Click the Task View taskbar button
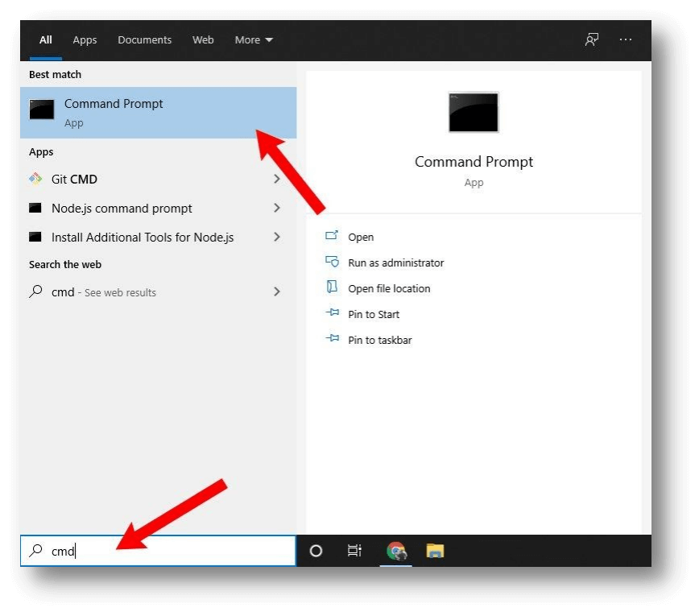Screen dimensions: 699x616 [354, 551]
